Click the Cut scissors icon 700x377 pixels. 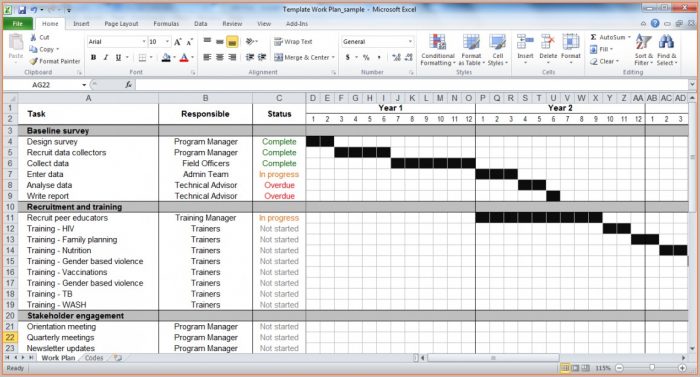[x=33, y=38]
